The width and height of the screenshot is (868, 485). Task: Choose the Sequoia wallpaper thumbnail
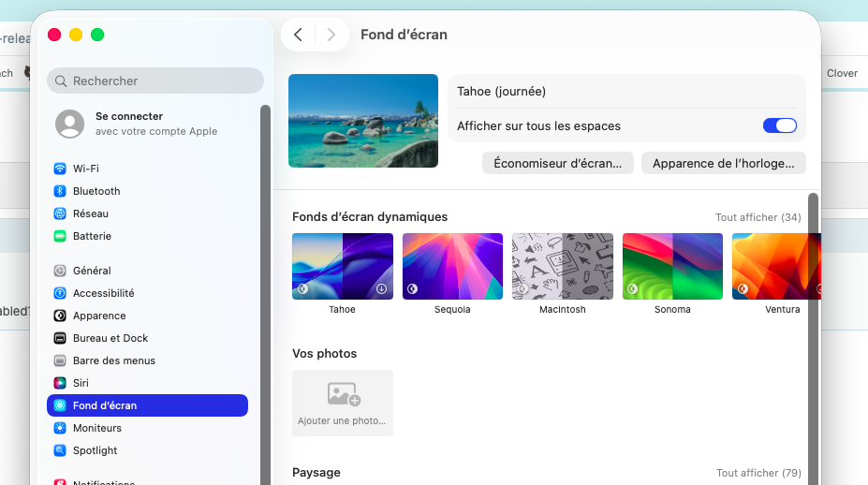[452, 266]
